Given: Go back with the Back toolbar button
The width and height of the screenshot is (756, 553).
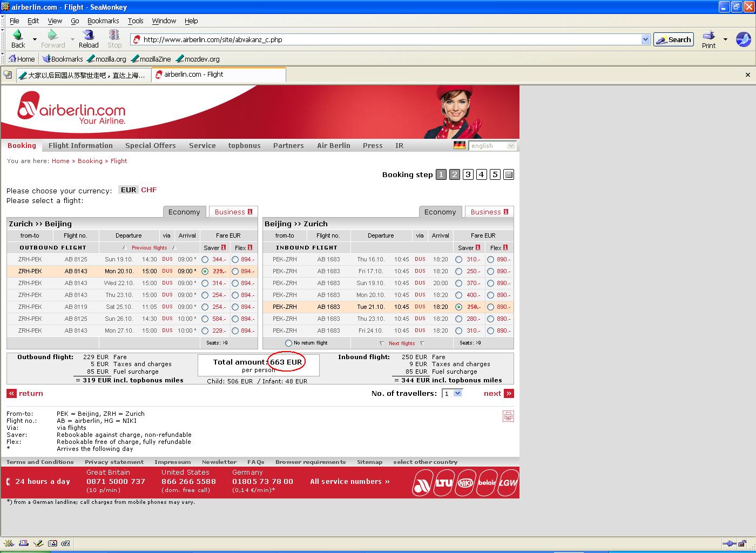Looking at the screenshot, I should click(18, 39).
